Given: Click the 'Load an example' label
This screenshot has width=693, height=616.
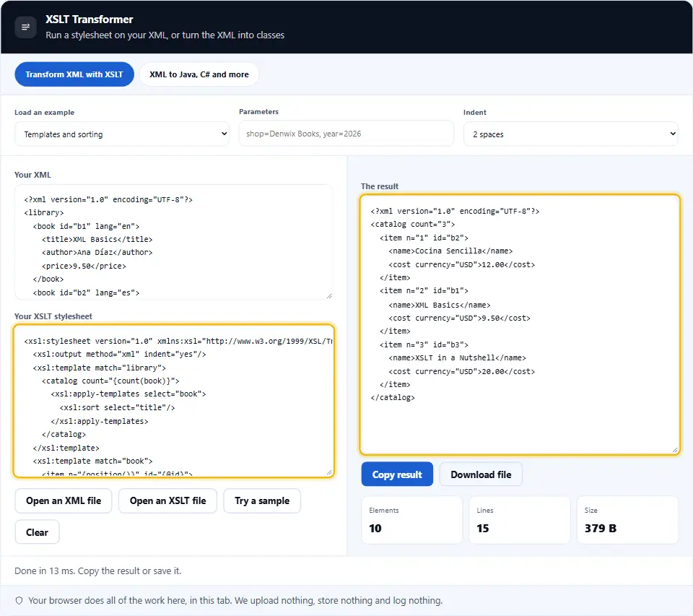Looking at the screenshot, I should coord(44,113).
